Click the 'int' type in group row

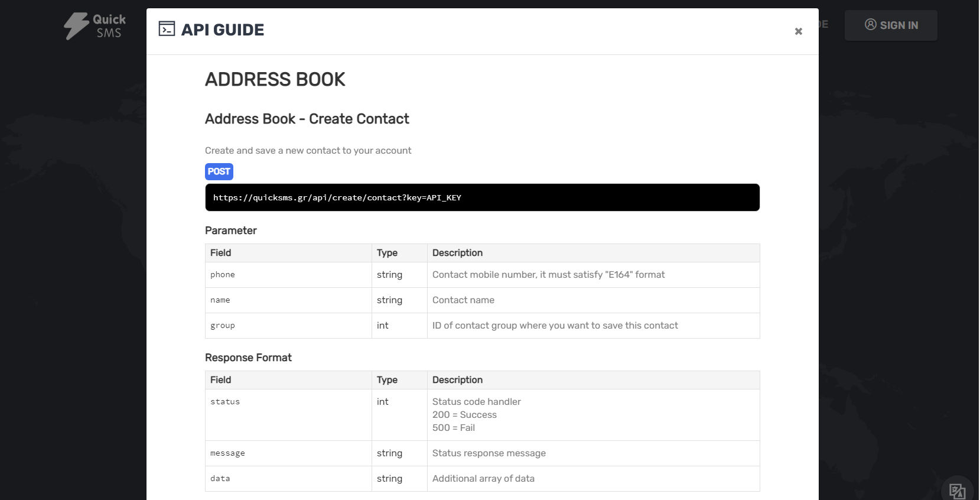pos(383,326)
